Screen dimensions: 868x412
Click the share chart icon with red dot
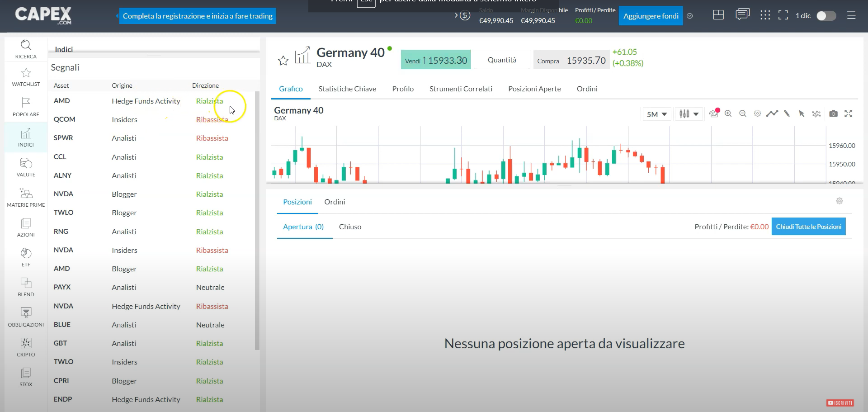point(714,113)
